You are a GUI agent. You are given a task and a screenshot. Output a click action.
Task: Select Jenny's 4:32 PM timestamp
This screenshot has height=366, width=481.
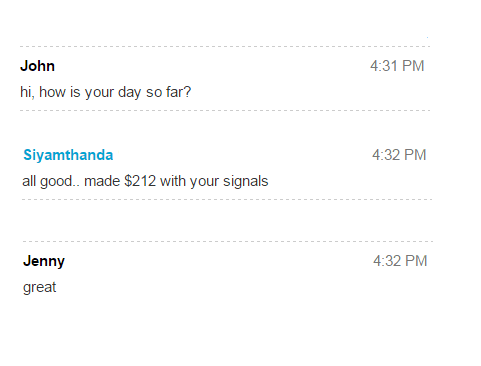[400, 261]
